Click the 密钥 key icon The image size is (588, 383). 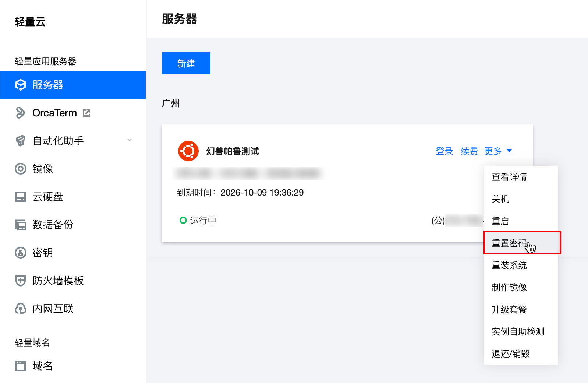click(21, 253)
